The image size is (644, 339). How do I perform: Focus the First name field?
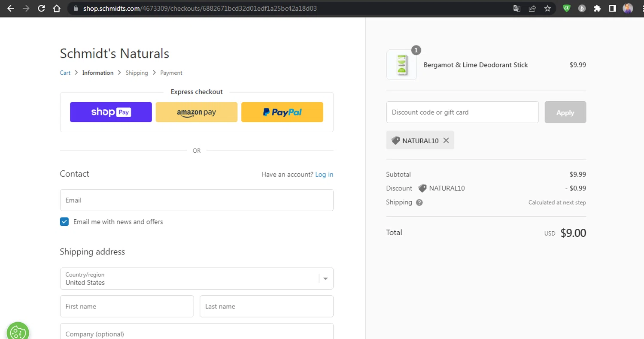click(x=127, y=306)
